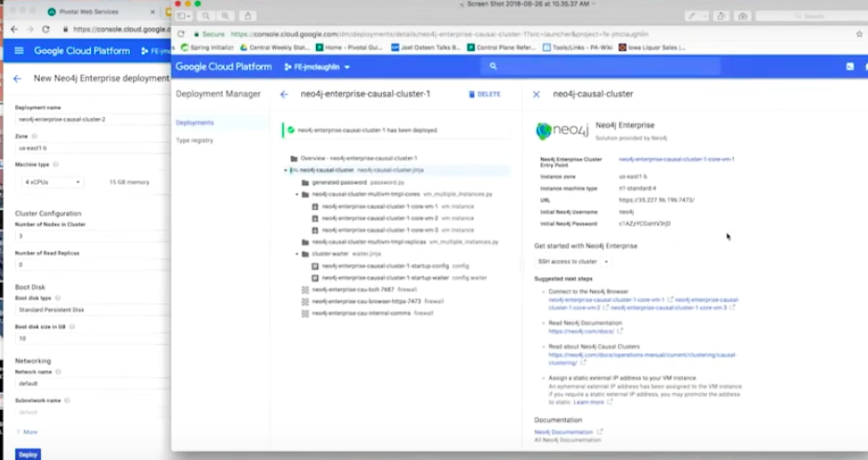Select Type registry in the Deployment Manager sidebar
Image resolution: width=868 pixels, height=460 pixels.
coord(194,140)
